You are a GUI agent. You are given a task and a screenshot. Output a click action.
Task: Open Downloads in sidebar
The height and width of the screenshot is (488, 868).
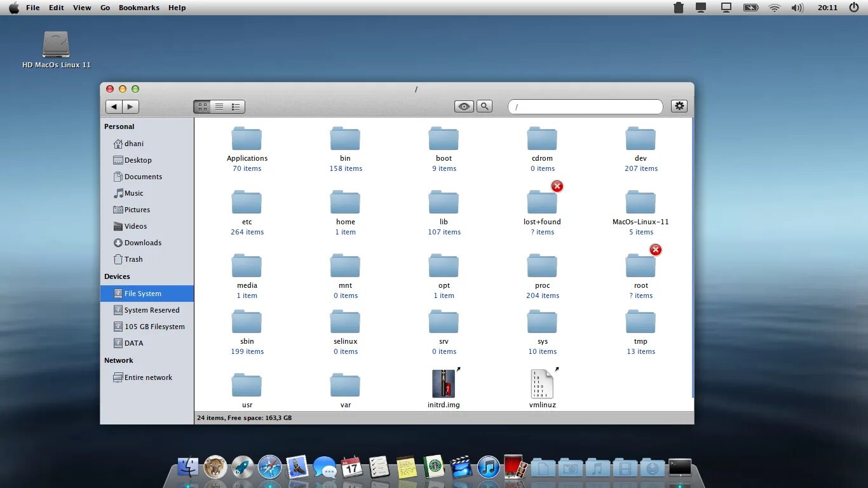click(x=137, y=243)
